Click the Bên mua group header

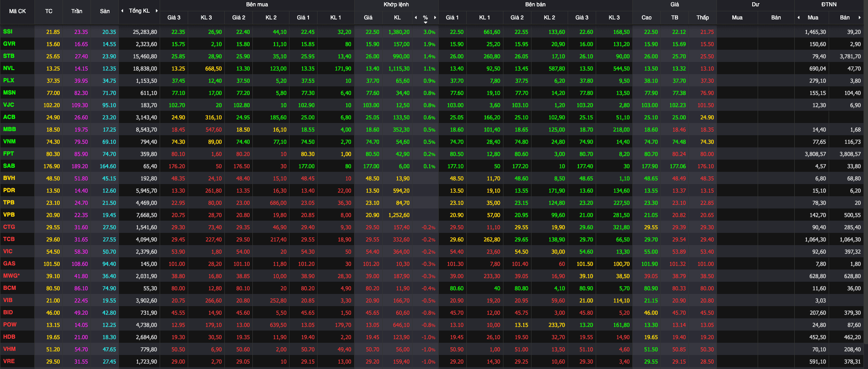point(257,5)
